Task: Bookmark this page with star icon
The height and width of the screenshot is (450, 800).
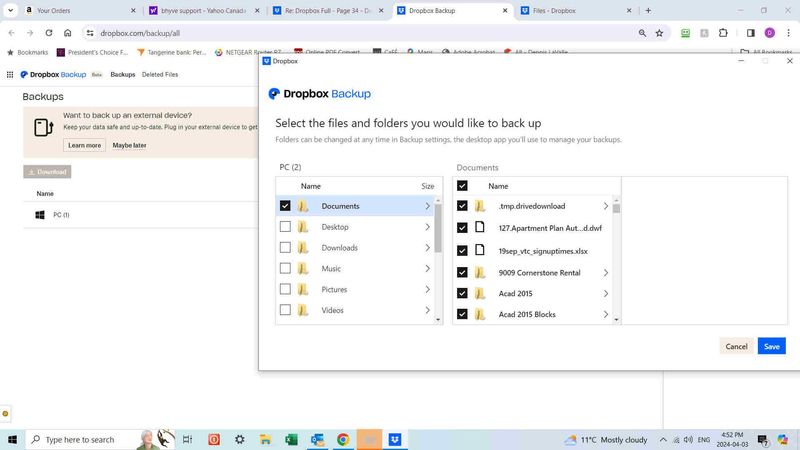Action: (659, 33)
